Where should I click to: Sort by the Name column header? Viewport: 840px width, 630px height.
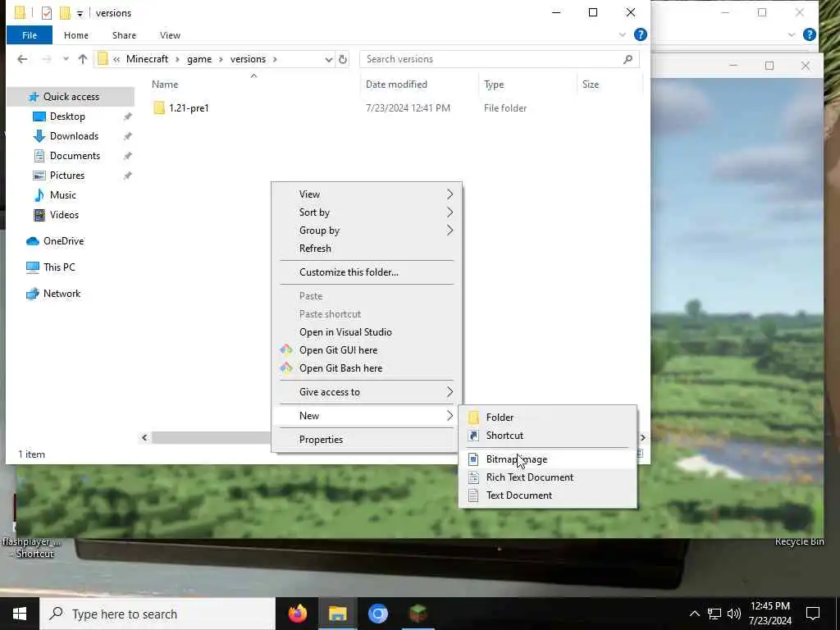[x=164, y=84]
